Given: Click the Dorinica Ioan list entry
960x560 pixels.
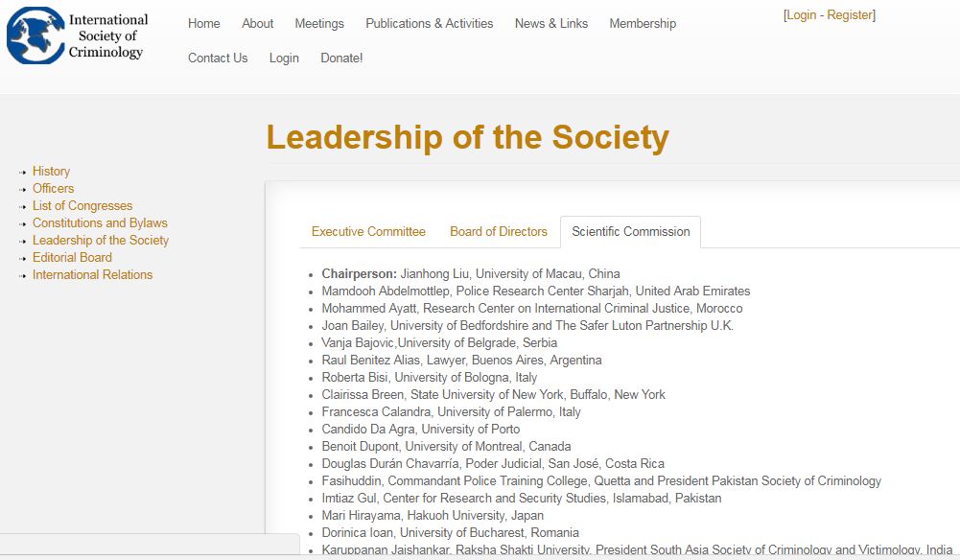Looking at the screenshot, I should click(x=450, y=532).
